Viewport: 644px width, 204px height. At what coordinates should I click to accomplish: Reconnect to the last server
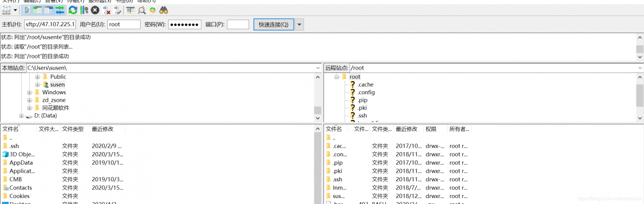click(117, 10)
